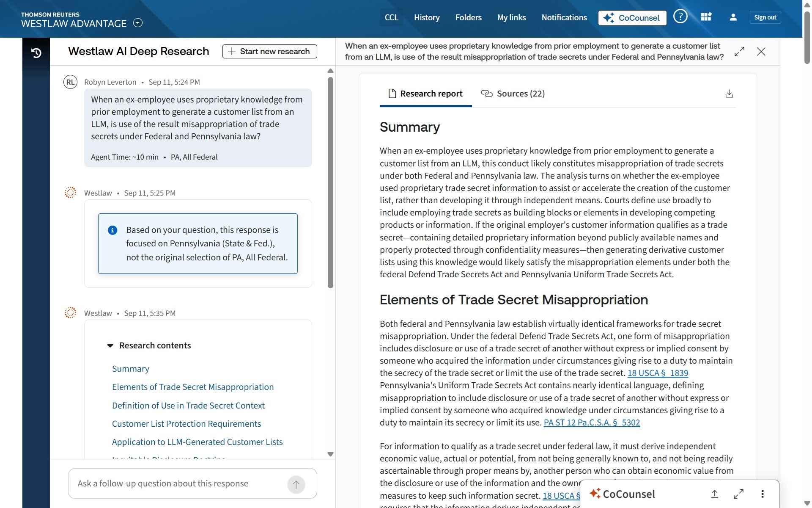Image resolution: width=812 pixels, height=508 pixels.
Task: Collapse the Research contents section
Action: 110,346
